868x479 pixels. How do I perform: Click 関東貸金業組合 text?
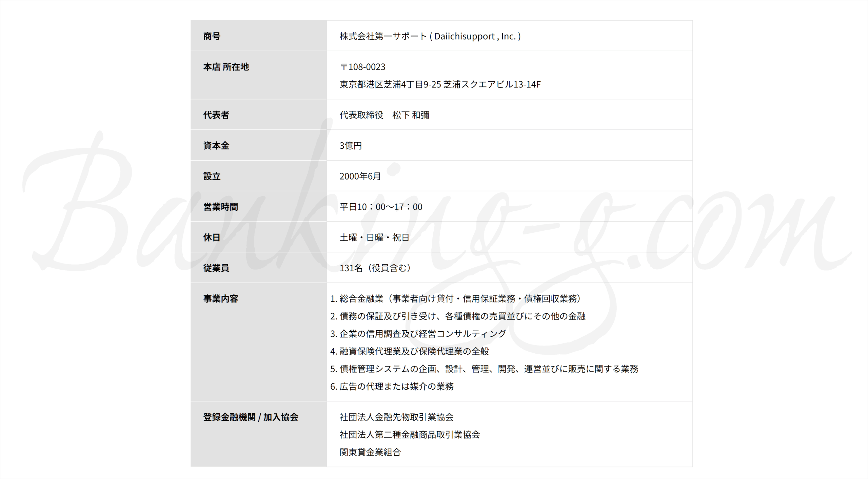[370, 452]
